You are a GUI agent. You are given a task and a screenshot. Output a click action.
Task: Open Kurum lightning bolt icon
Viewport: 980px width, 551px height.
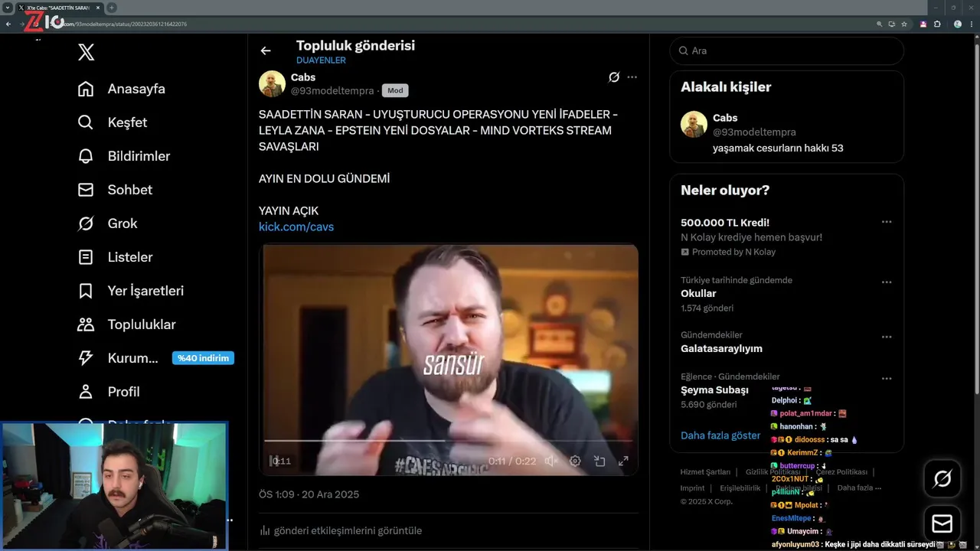click(x=86, y=358)
